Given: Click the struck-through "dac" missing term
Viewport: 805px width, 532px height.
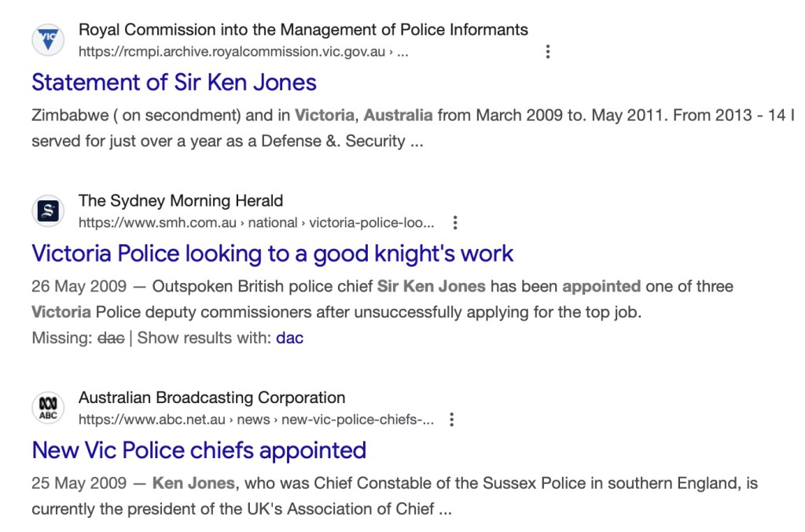Looking at the screenshot, I should tap(111, 339).
